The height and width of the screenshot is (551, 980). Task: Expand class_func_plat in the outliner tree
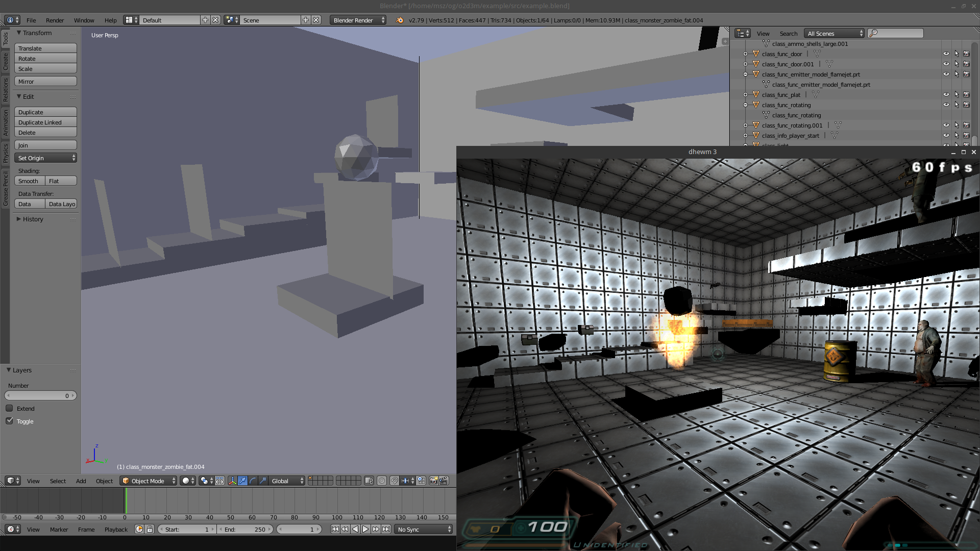click(x=746, y=94)
